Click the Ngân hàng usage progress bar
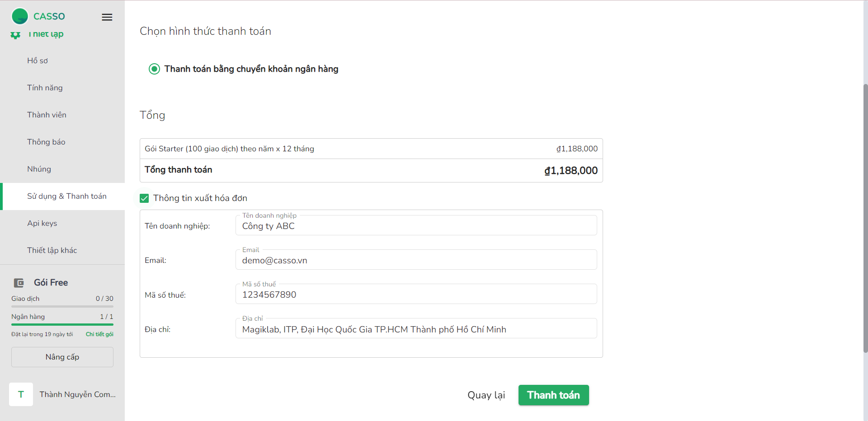 click(62, 324)
